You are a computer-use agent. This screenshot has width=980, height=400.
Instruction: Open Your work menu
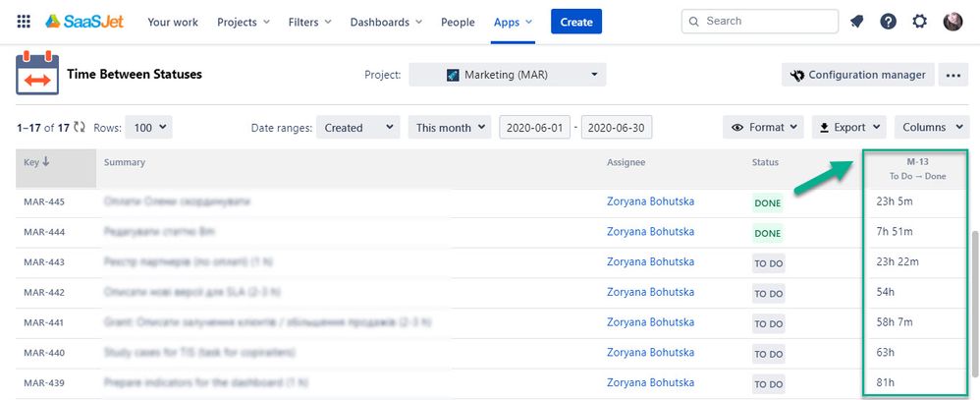pos(173,22)
